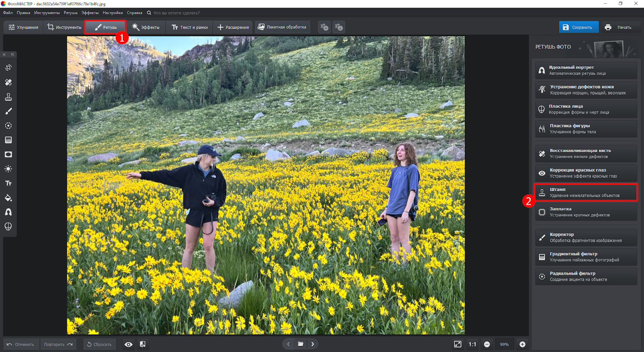Set zoom to 1:1 actual size
Viewport: 644px width, 352px height.
(x=473, y=344)
